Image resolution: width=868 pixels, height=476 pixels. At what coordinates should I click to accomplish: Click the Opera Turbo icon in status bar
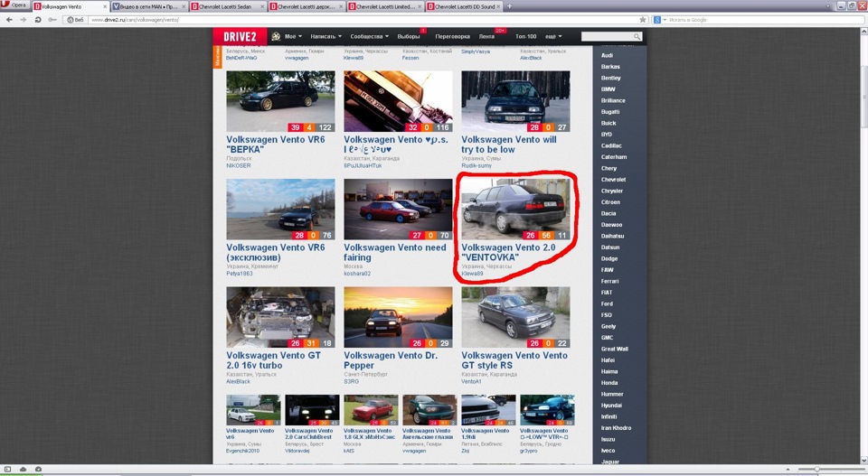38,470
